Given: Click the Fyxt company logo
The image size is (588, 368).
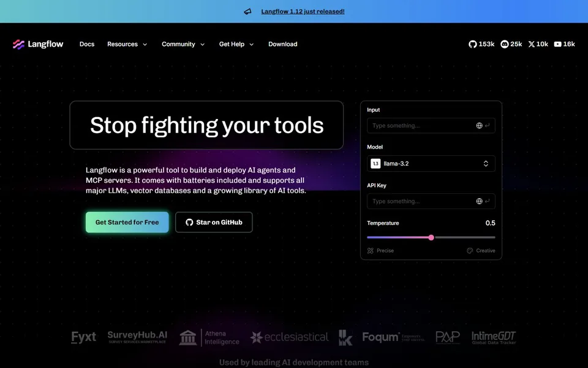Looking at the screenshot, I should (x=84, y=337).
